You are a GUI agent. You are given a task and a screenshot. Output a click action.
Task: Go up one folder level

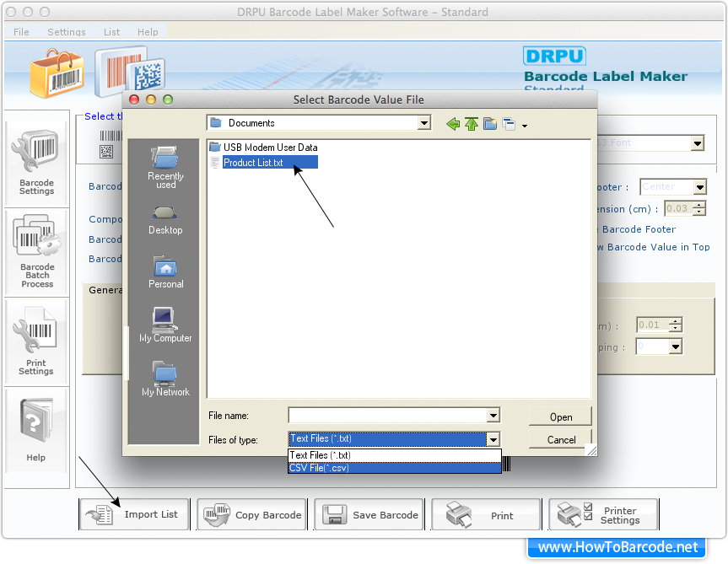point(472,124)
